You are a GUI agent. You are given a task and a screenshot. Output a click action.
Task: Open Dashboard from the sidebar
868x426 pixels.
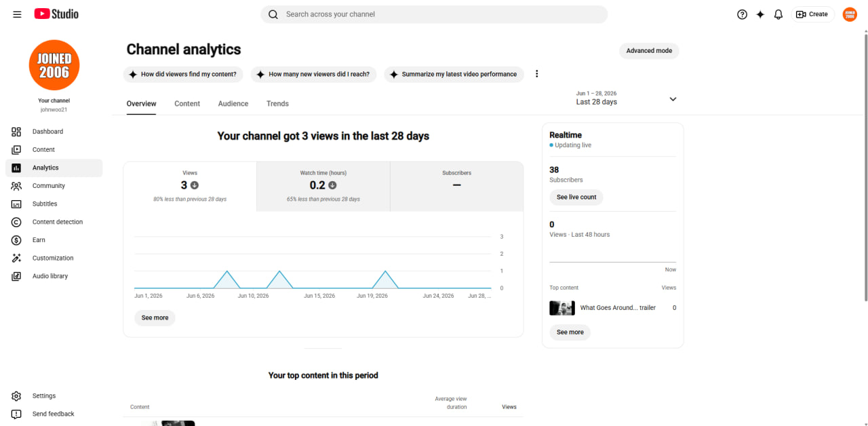[54, 132]
